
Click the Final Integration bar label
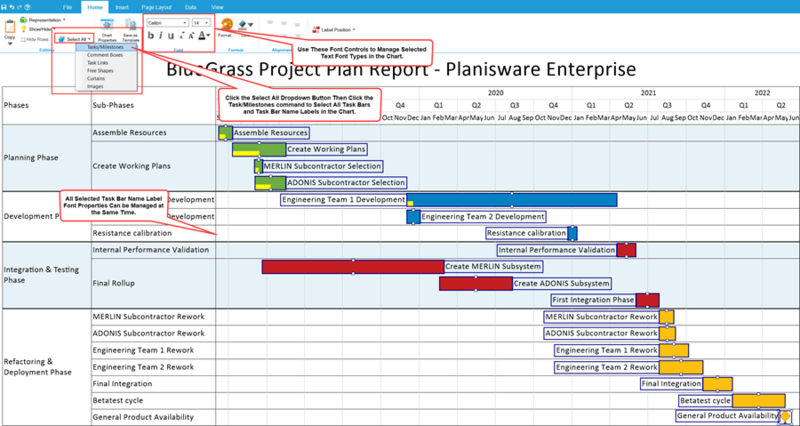coord(671,384)
